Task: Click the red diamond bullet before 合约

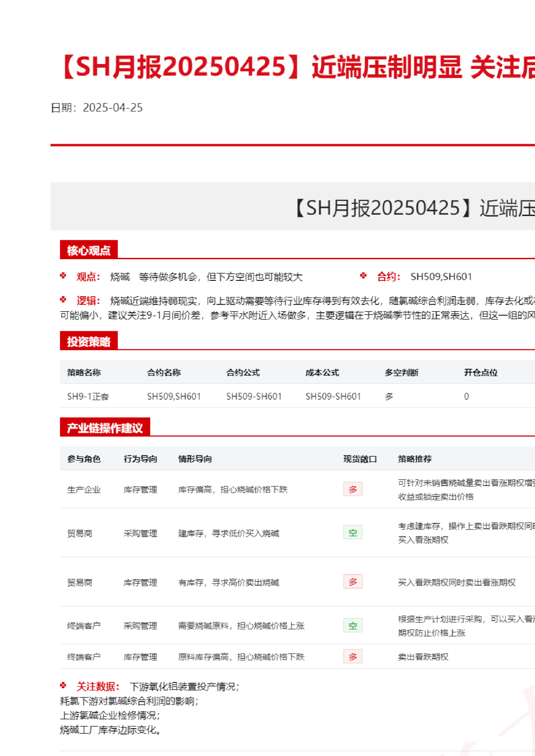Action: tap(363, 276)
